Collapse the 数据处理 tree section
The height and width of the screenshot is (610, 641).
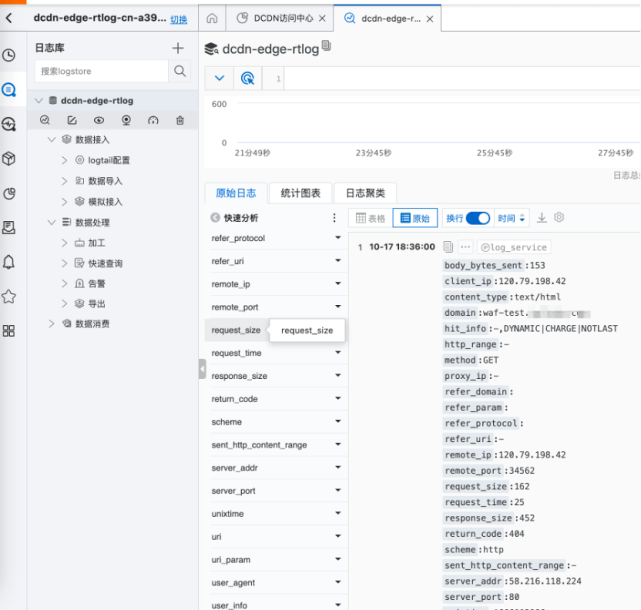click(52, 222)
